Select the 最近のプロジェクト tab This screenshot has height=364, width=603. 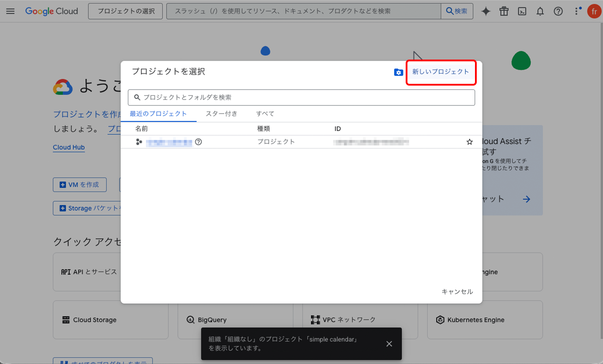click(x=158, y=114)
